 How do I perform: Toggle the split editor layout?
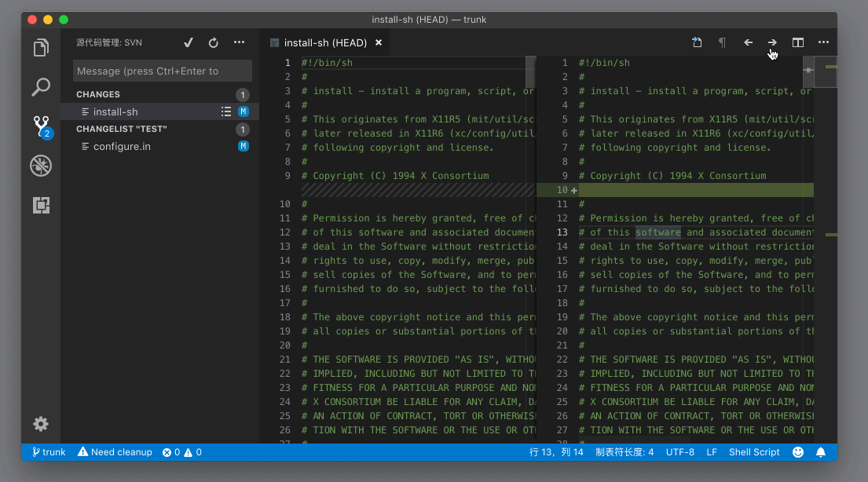point(798,42)
